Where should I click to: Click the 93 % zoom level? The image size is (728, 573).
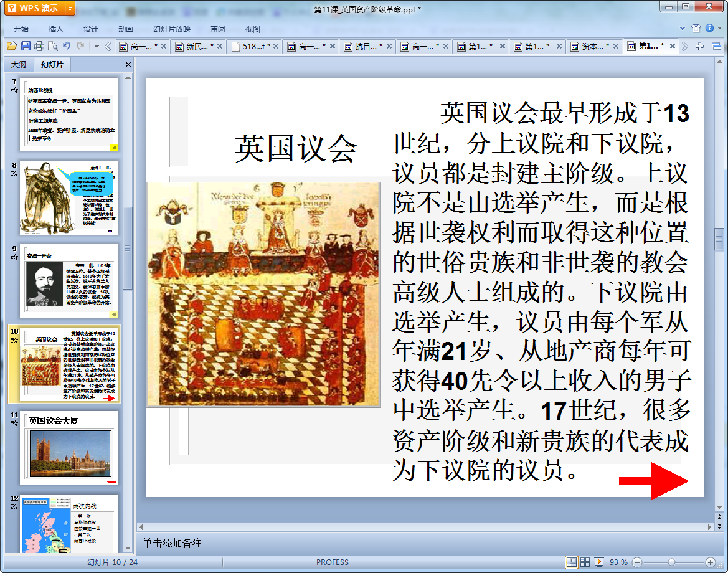pyautogui.click(x=618, y=562)
